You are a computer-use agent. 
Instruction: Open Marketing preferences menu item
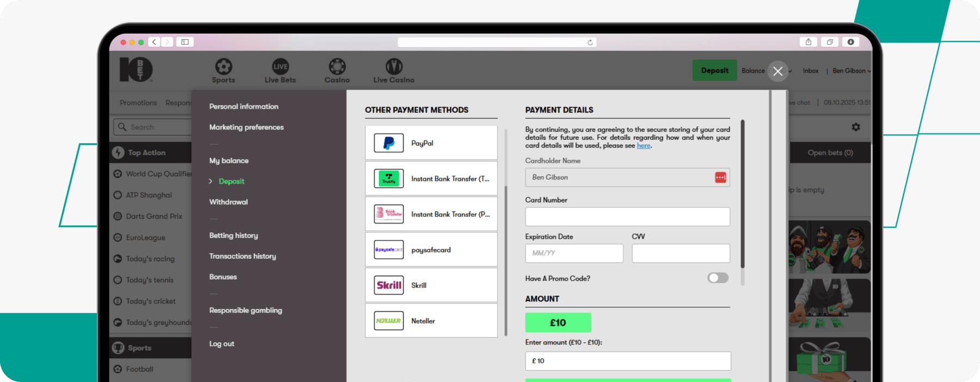tap(247, 127)
